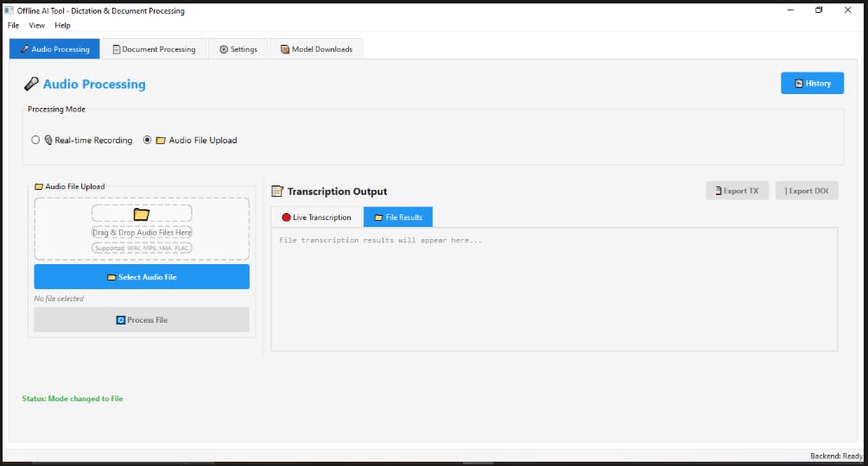Click the Process File button
The image size is (868, 466).
click(x=142, y=320)
